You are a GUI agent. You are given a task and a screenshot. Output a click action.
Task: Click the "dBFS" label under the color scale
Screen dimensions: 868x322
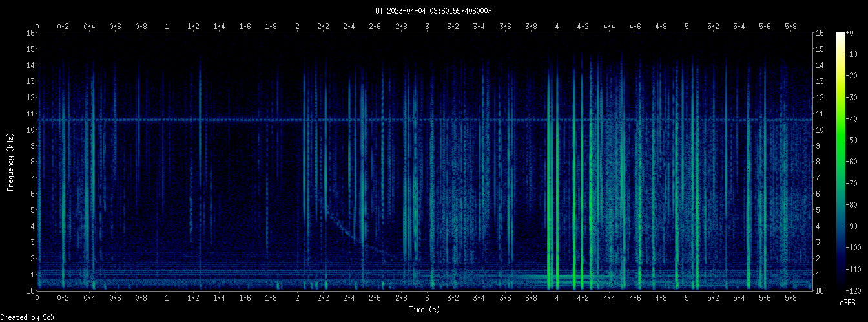pyautogui.click(x=848, y=303)
